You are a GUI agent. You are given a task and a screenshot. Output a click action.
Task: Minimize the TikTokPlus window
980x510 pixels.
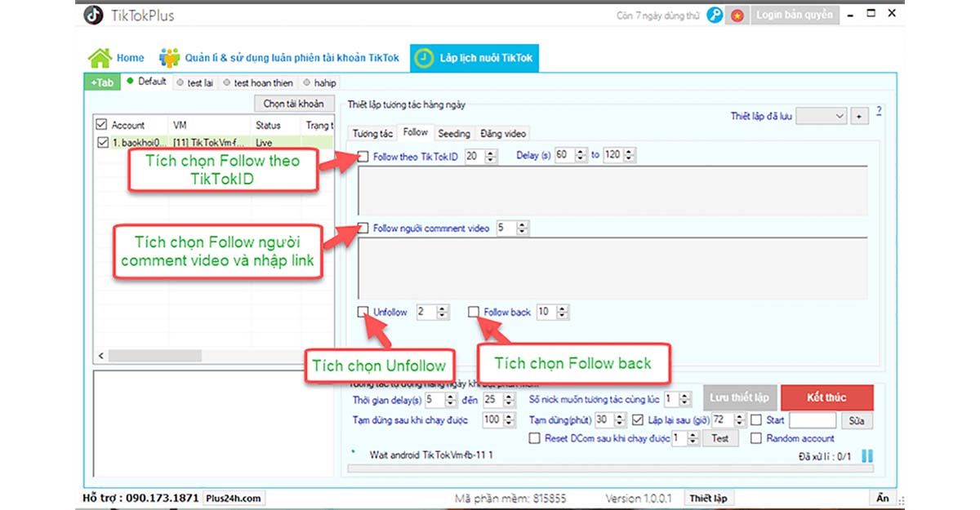pyautogui.click(x=849, y=14)
